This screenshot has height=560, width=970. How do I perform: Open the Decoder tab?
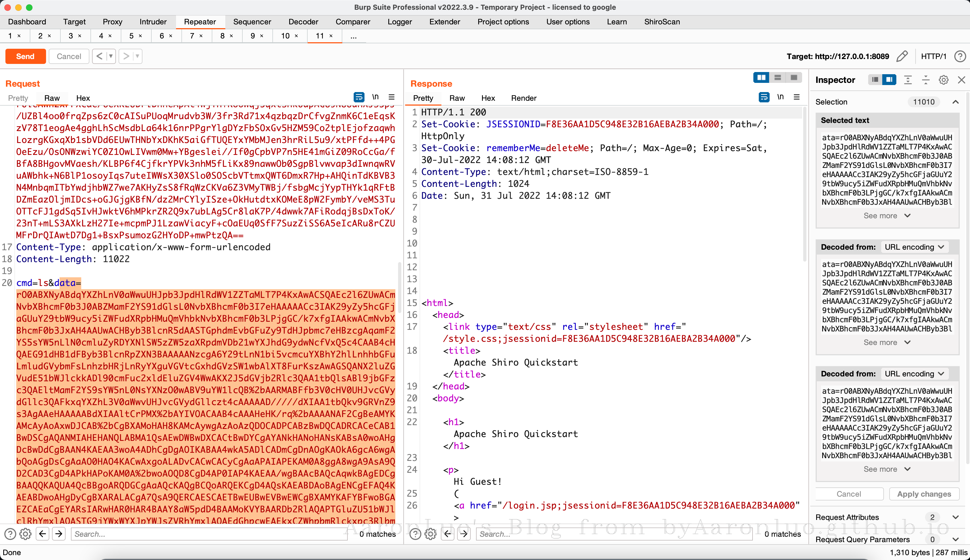point(303,22)
